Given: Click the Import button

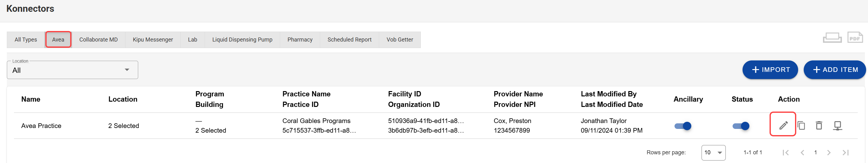Looking at the screenshot, I should 770,69.
